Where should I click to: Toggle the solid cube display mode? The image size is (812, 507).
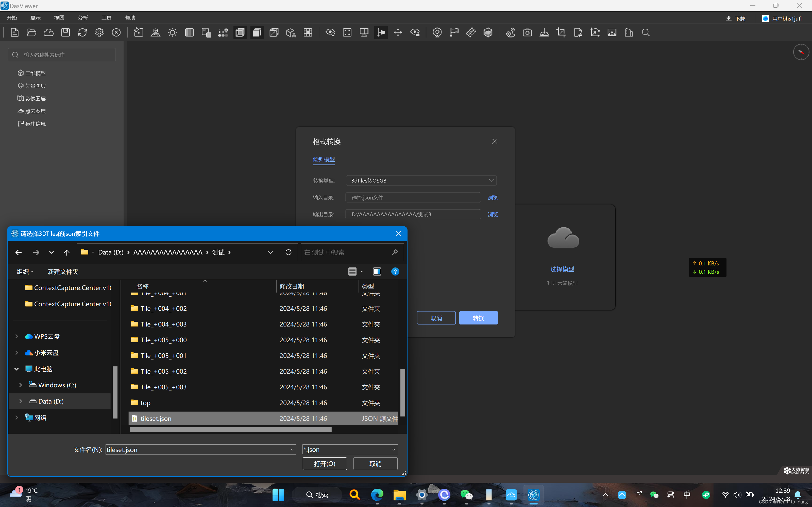[x=257, y=32]
